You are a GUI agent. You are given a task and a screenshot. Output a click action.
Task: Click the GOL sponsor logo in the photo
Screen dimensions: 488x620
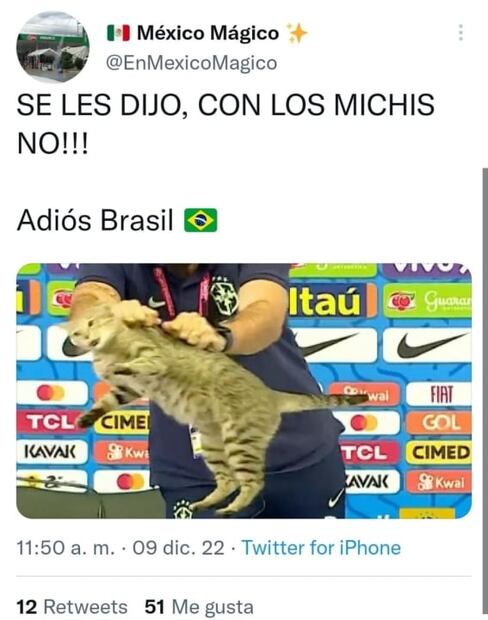pyautogui.click(x=439, y=423)
